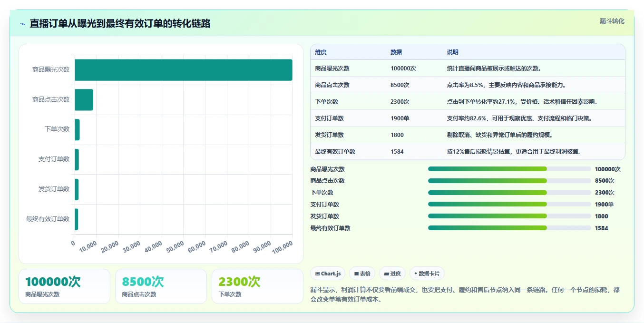
Task: Click the 漏斗转化 label in header
Action: click(612, 21)
